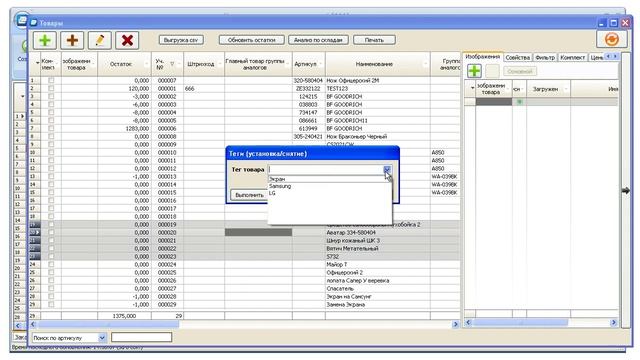Click the 120,000 balance cell
640x360 pixels.
tap(124, 88)
